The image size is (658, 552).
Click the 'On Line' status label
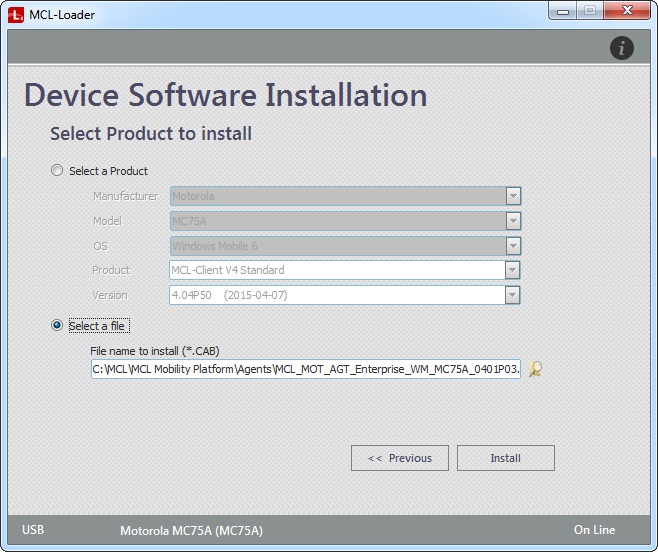594,530
